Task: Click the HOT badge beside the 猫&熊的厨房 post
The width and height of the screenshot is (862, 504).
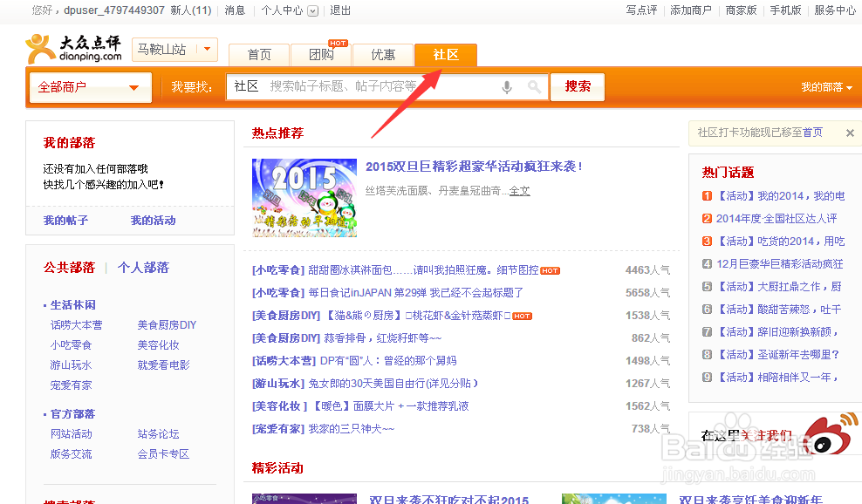Action: (521, 316)
